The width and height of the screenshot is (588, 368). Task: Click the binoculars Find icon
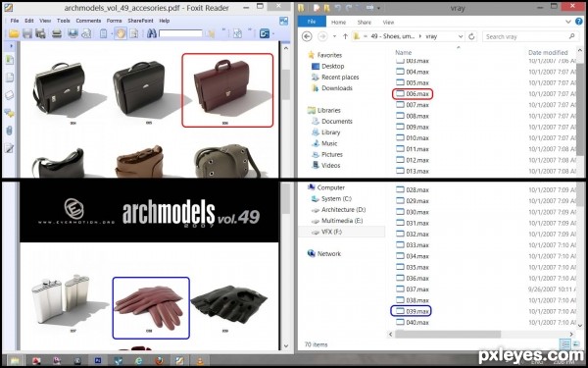tap(152, 33)
